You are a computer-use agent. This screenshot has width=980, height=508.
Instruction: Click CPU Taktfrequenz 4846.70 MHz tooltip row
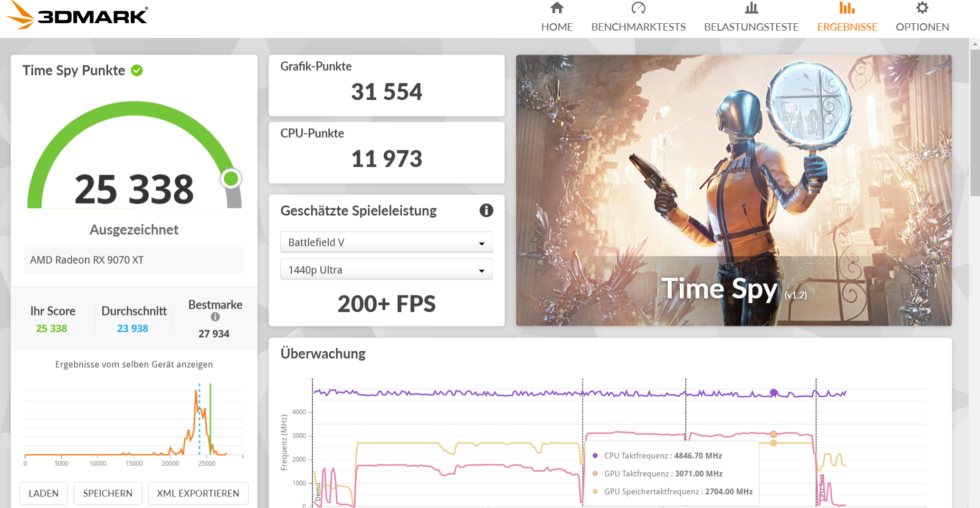coord(663,456)
